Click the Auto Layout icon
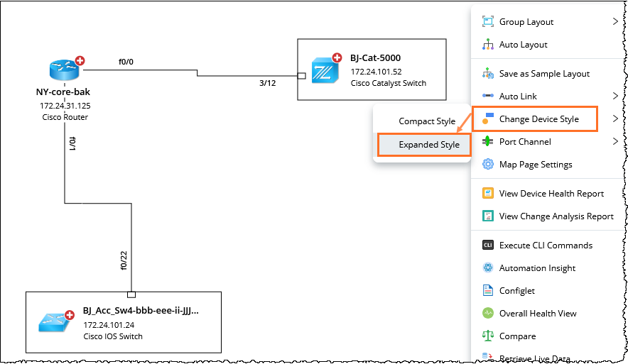628x364 pixels. 488,45
